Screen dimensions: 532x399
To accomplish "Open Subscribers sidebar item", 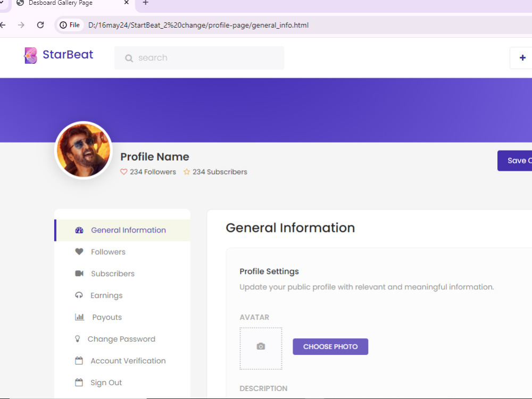I will click(122, 273).
